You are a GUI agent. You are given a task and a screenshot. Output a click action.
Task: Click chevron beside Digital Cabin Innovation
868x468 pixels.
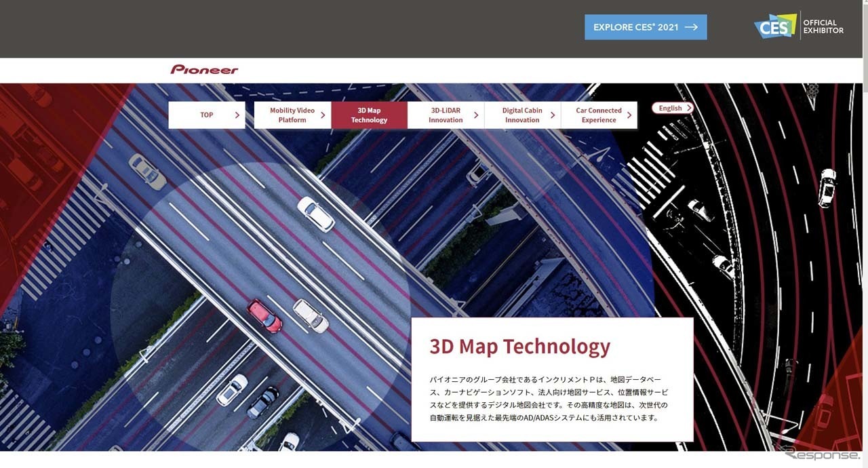tap(553, 115)
